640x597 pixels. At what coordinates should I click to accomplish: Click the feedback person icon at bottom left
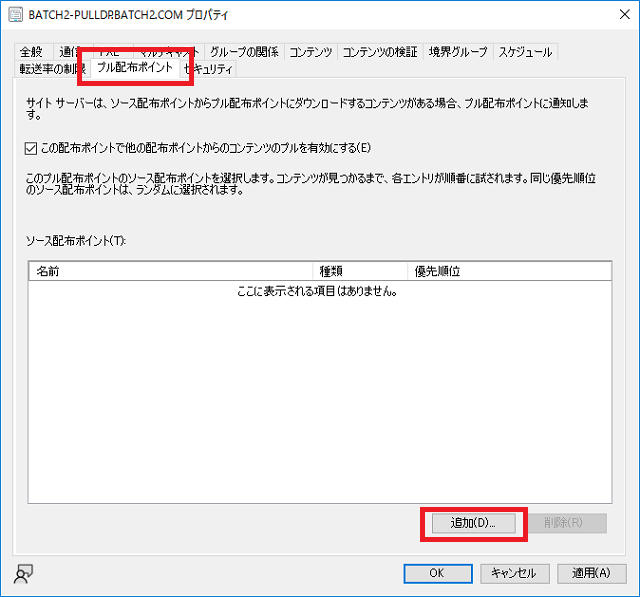22,573
